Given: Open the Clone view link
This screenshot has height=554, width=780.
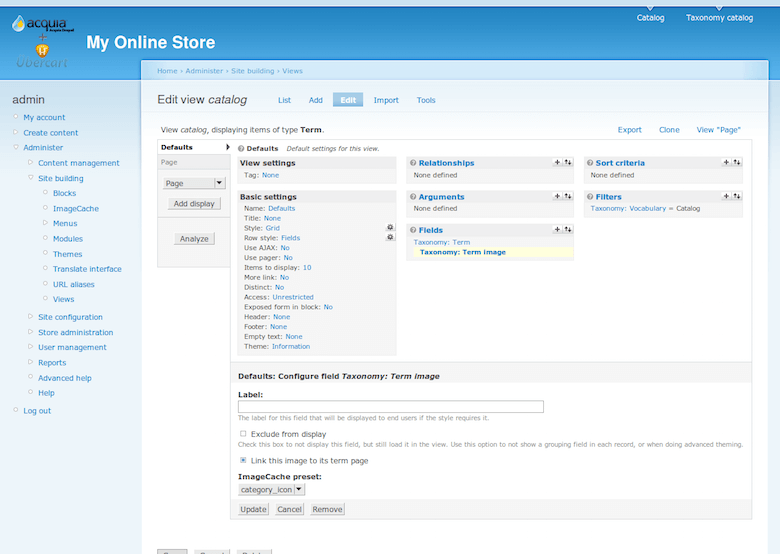Looking at the screenshot, I should (669, 130).
